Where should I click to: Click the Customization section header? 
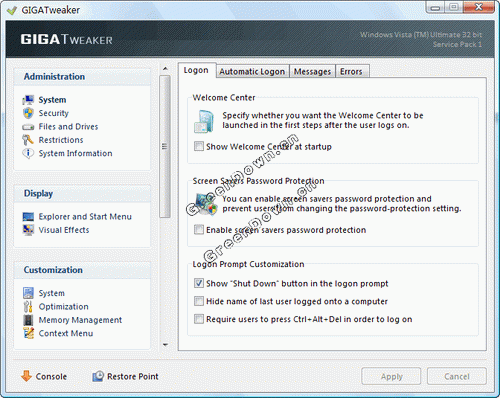tap(82, 270)
